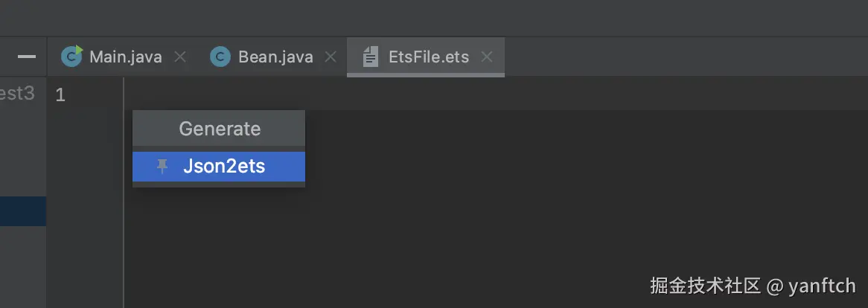The height and width of the screenshot is (308, 868).
Task: Click the Generate popup title header
Action: coord(219,129)
